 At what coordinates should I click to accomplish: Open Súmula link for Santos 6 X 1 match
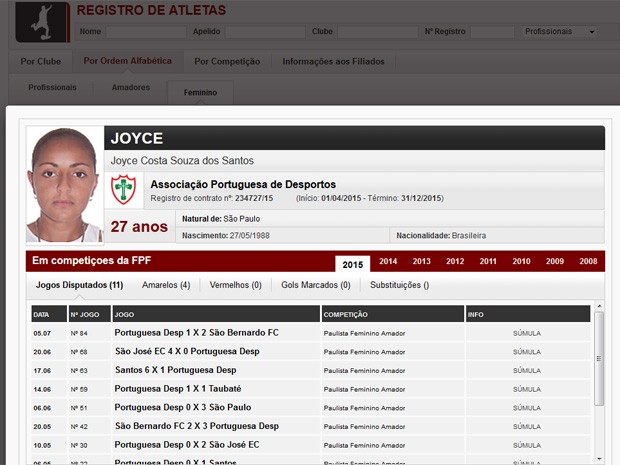528,370
